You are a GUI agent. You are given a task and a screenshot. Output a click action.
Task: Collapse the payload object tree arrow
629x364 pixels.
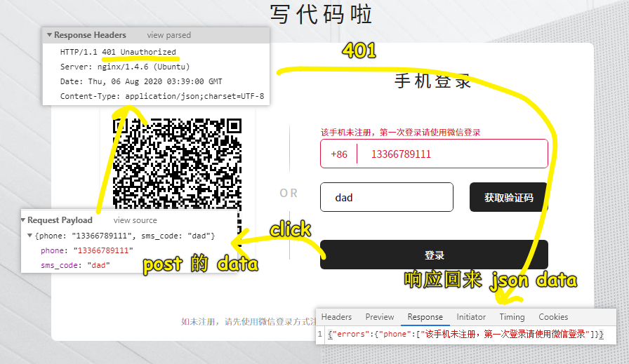tap(29, 236)
